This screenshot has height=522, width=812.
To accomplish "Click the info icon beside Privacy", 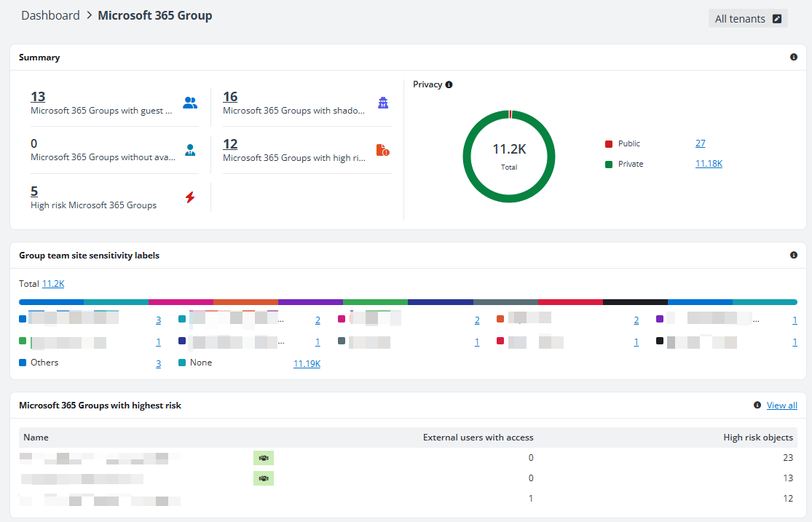I will (x=450, y=84).
